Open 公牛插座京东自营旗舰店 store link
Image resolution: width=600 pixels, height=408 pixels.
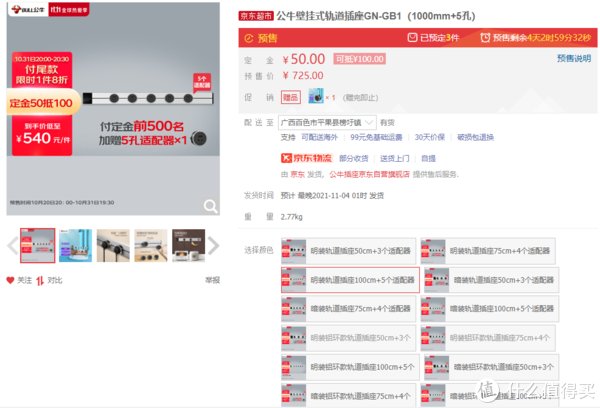click(369, 174)
